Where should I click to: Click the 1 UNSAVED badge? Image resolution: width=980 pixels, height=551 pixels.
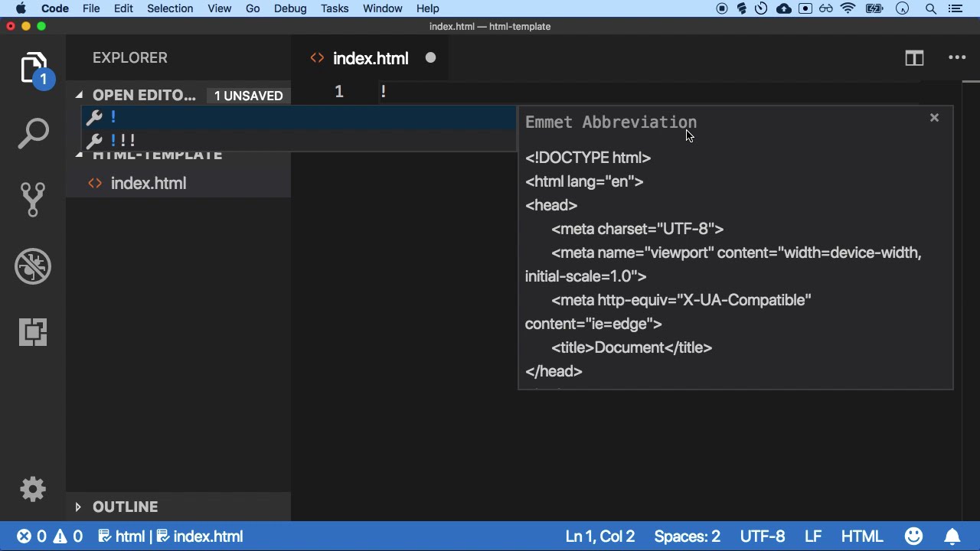coord(248,96)
